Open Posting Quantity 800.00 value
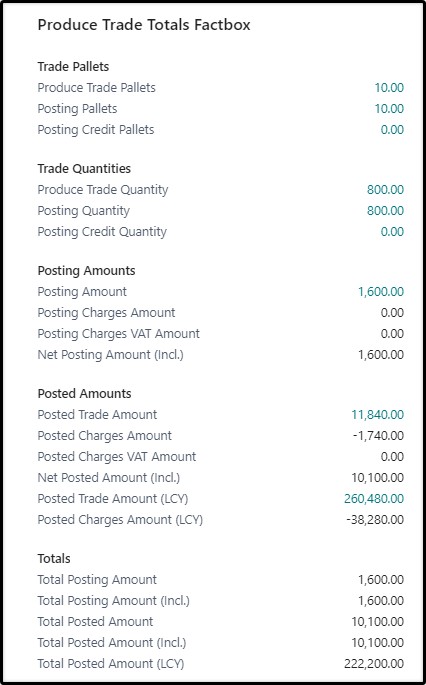The width and height of the screenshot is (426, 685). [x=385, y=211]
